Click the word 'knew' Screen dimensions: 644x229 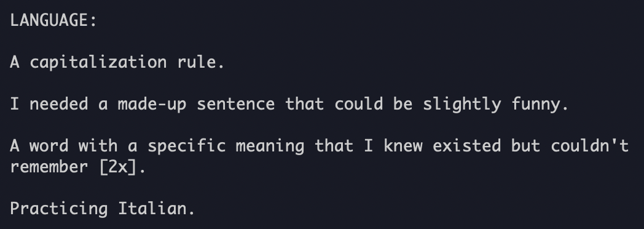pyautogui.click(x=403, y=146)
